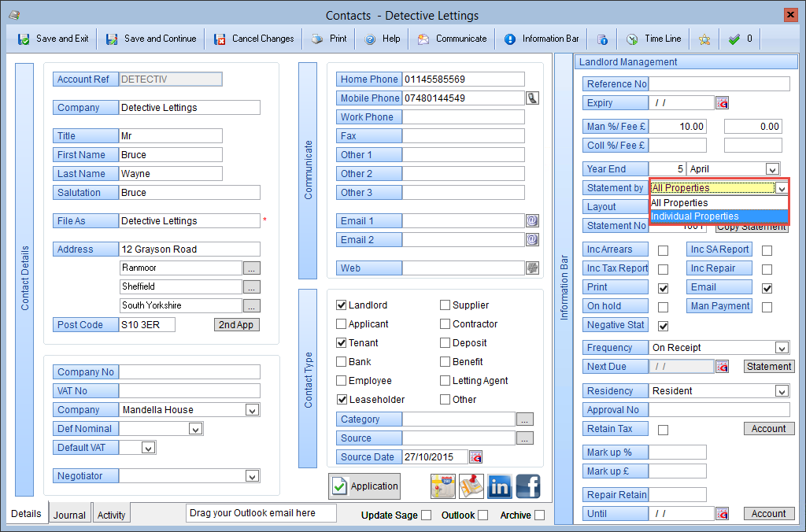This screenshot has height=532, width=806.
Task: Click into the Work Phone field
Action: [463, 116]
